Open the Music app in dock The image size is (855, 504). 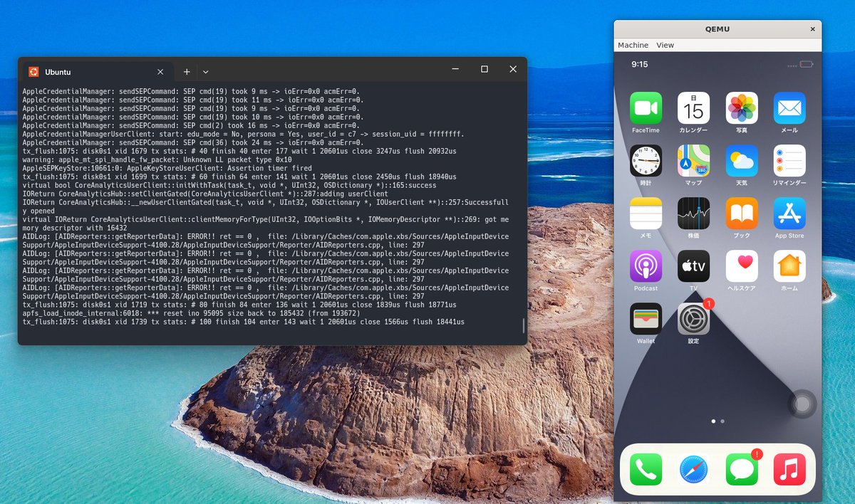pos(789,470)
